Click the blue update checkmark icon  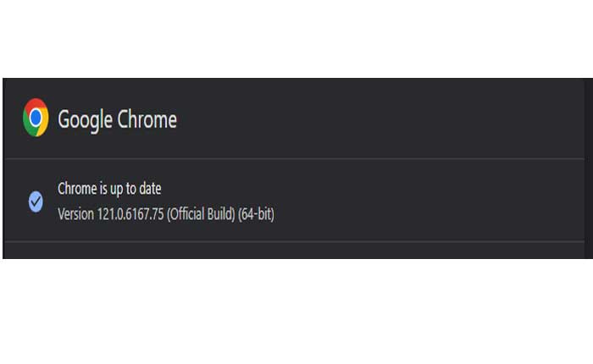(x=36, y=201)
